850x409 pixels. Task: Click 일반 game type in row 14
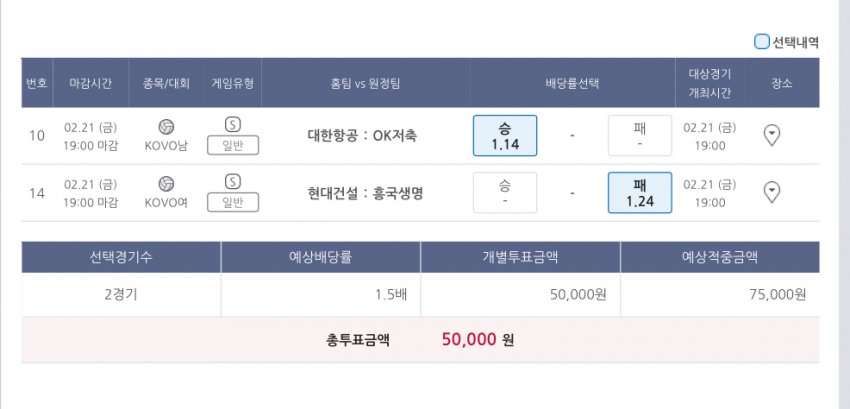click(233, 202)
